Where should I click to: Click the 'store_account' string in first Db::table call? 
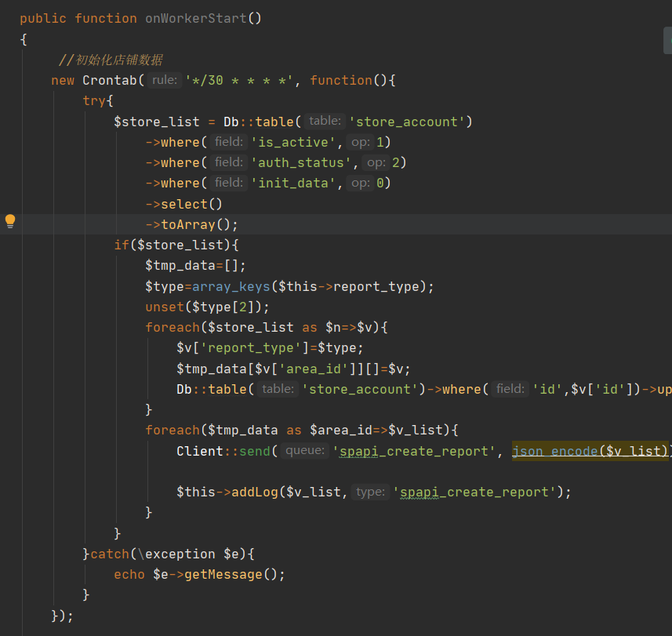(407, 122)
